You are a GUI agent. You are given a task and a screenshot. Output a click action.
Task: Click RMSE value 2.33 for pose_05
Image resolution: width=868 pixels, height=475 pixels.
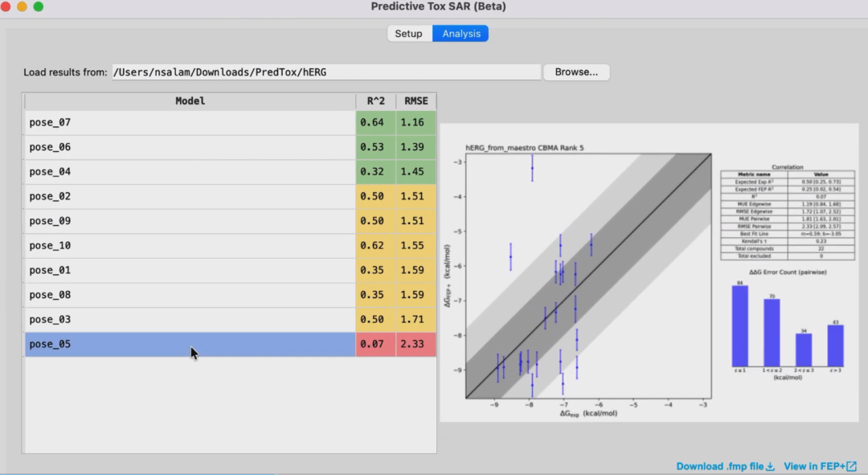[x=416, y=344]
